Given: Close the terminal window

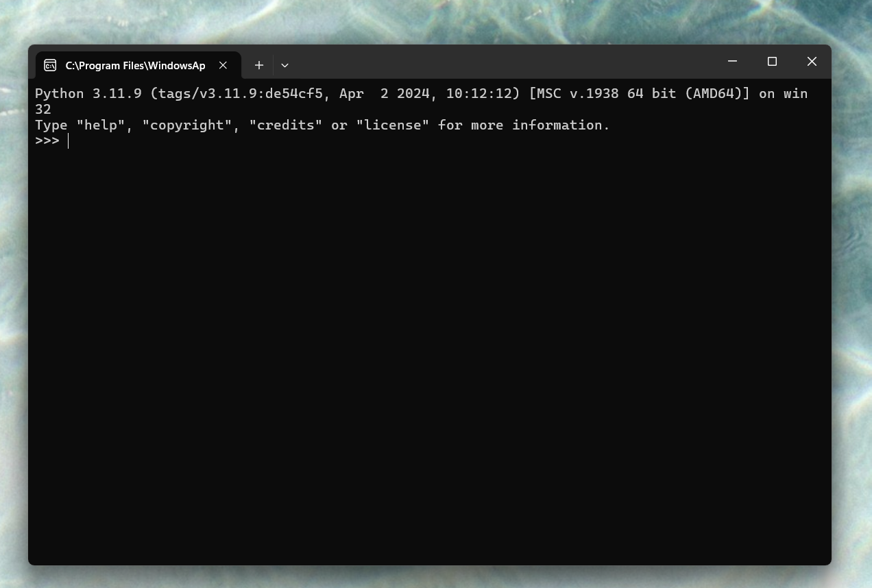Looking at the screenshot, I should click(x=812, y=62).
